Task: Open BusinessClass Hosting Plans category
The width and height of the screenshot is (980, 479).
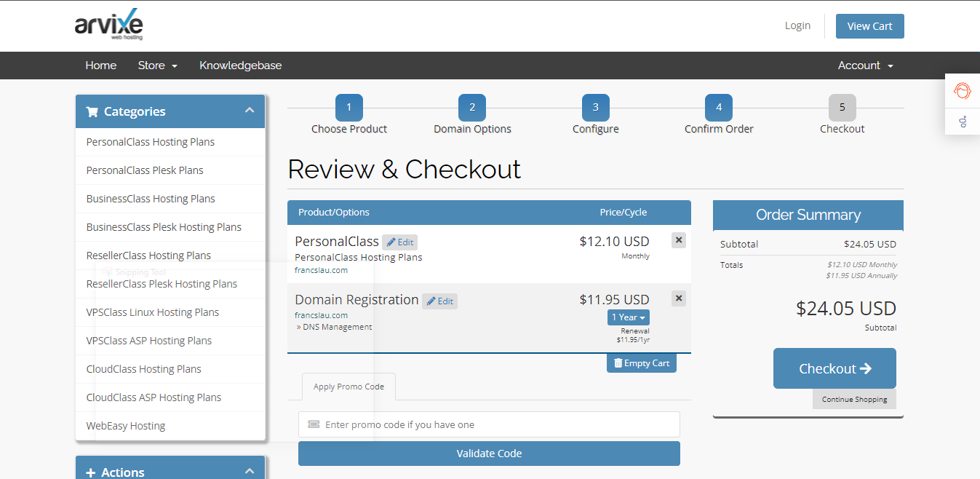Action: [170, 199]
